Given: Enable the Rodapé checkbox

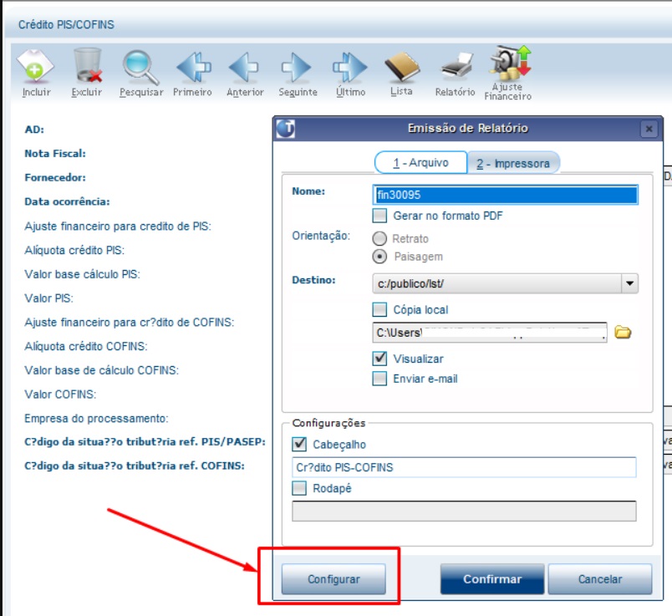Looking at the screenshot, I should [299, 488].
